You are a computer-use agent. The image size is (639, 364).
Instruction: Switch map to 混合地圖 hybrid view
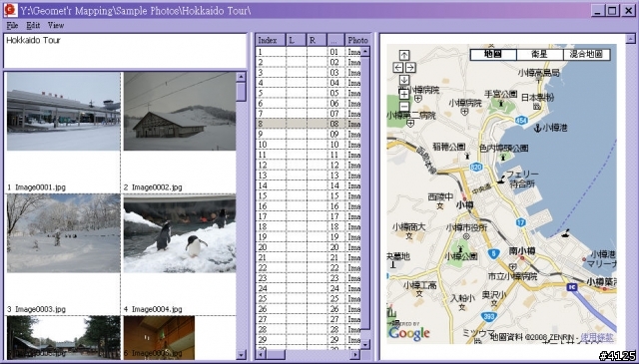(586, 55)
